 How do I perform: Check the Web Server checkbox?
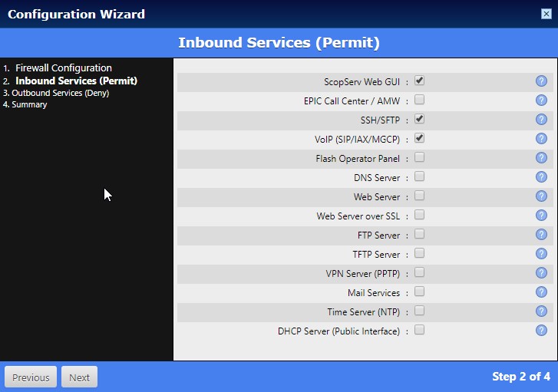point(420,196)
